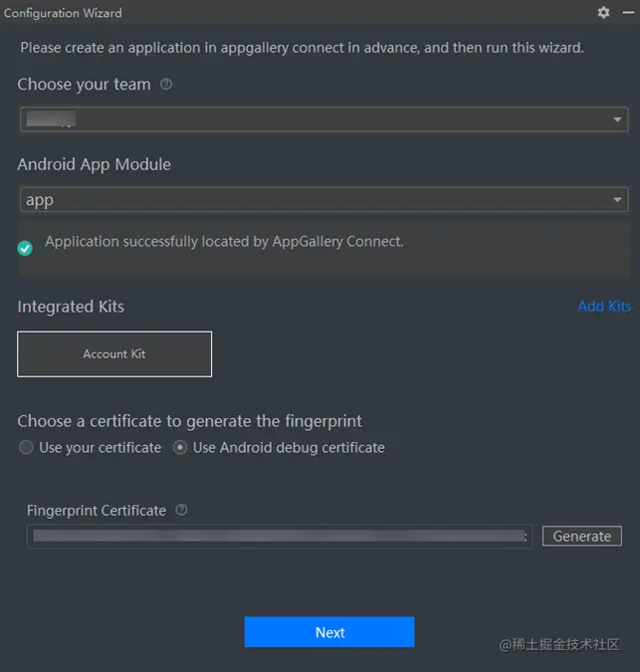The width and height of the screenshot is (640, 672).
Task: Click the arrow at the end of the team selector
Action: (x=617, y=120)
